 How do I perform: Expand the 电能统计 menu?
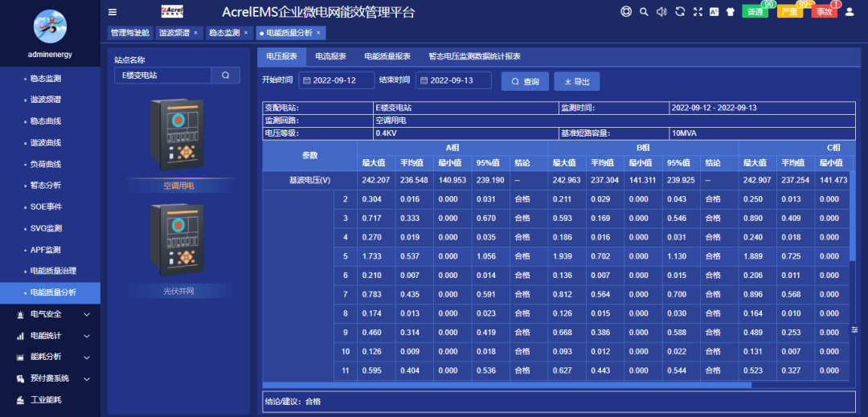(51, 336)
